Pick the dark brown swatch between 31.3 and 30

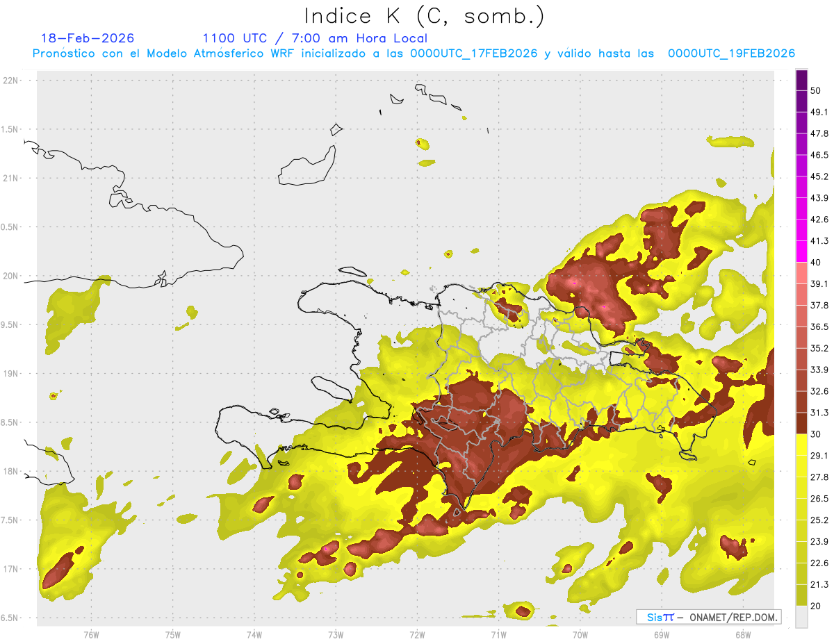tap(801, 423)
